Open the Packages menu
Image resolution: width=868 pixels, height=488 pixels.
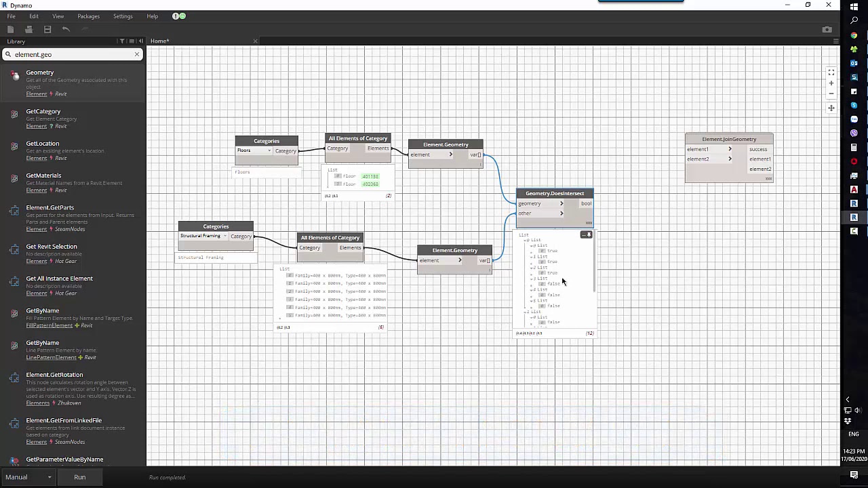point(88,16)
